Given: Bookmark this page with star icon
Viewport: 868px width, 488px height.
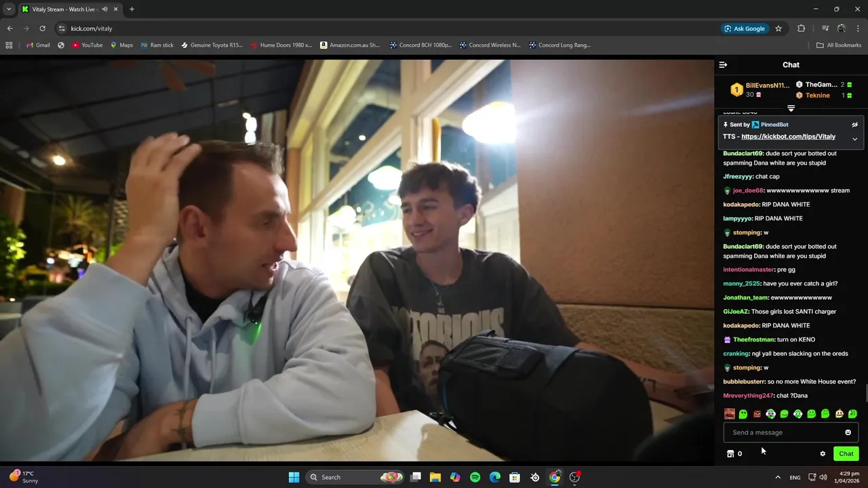Looking at the screenshot, I should click(778, 28).
